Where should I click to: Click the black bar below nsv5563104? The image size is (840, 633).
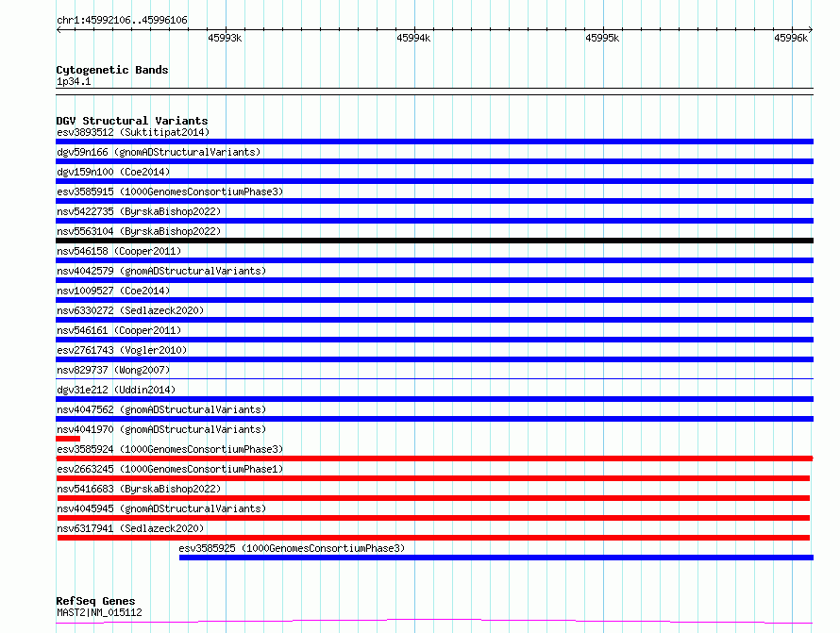coord(434,241)
